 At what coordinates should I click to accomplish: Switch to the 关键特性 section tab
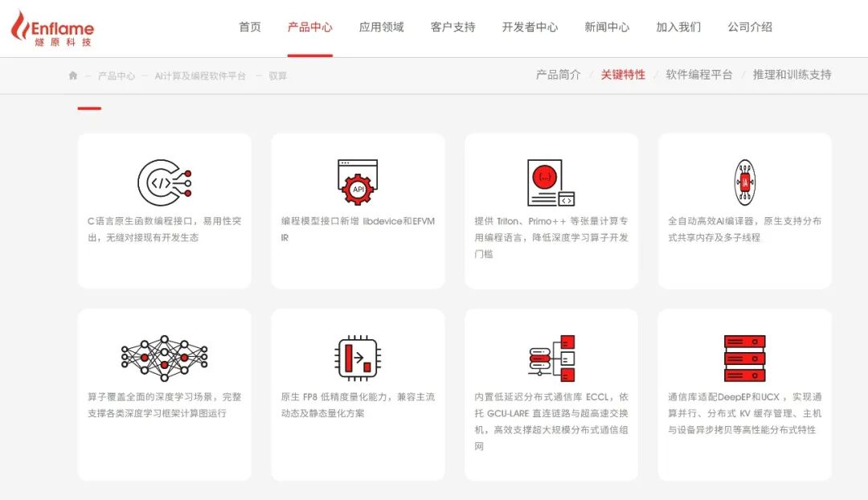click(x=624, y=75)
